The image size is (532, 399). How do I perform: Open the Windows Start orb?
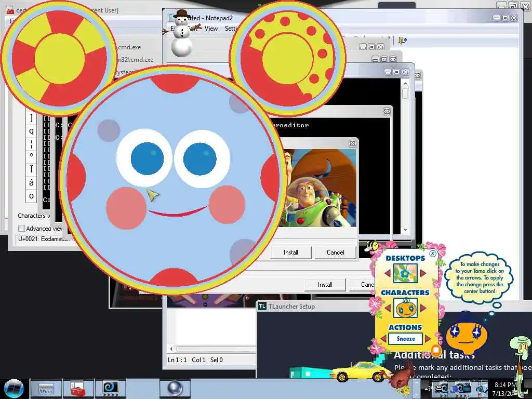(x=14, y=389)
